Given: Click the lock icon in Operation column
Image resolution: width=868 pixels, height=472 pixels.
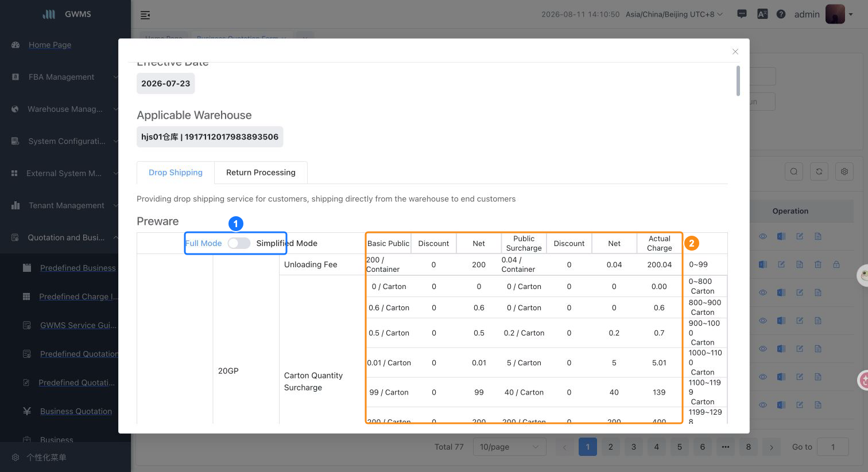Looking at the screenshot, I should pyautogui.click(x=836, y=264).
